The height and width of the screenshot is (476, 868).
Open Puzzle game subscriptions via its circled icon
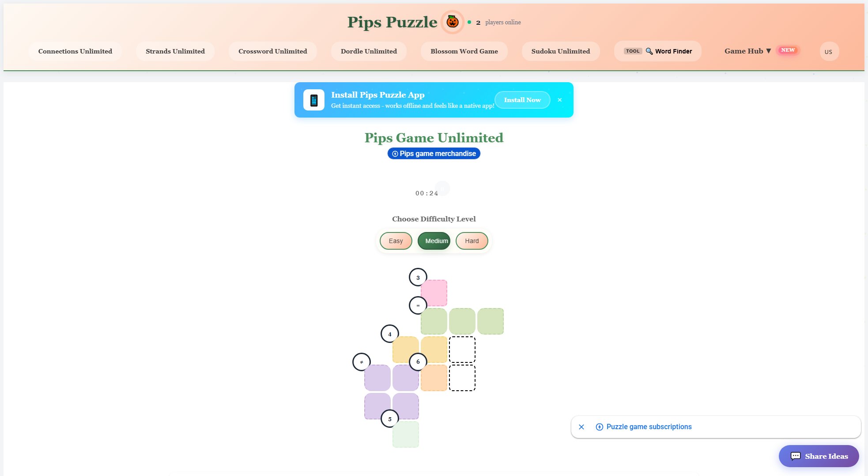point(599,426)
